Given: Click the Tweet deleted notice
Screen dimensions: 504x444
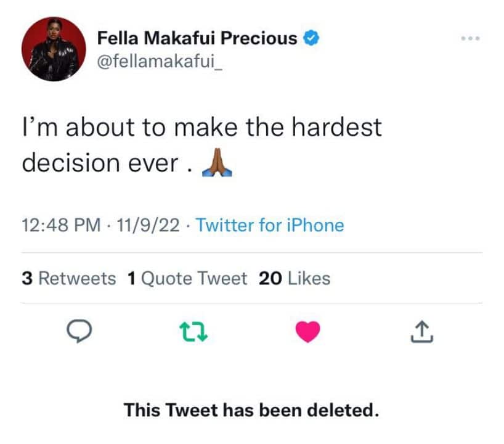Looking at the screenshot, I should [x=252, y=409].
